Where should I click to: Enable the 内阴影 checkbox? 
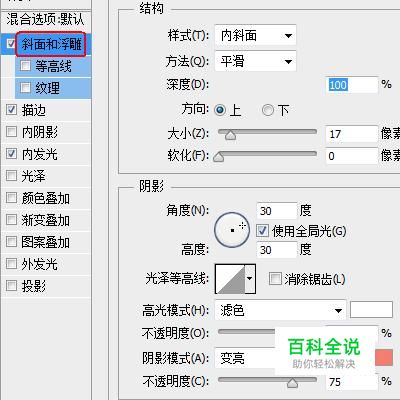[x=11, y=132]
